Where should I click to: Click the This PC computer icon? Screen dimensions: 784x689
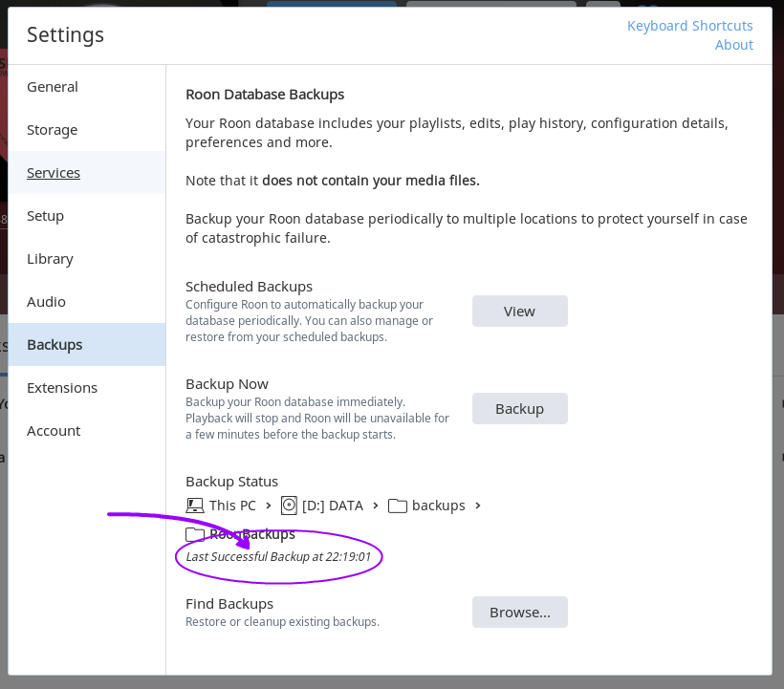(195, 506)
